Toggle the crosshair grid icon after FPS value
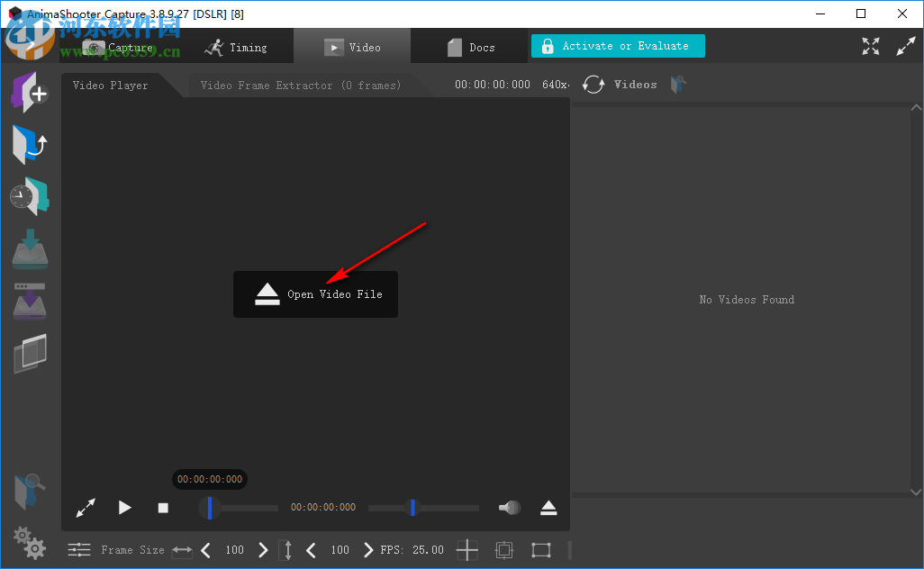The width and height of the screenshot is (924, 569). (467, 549)
